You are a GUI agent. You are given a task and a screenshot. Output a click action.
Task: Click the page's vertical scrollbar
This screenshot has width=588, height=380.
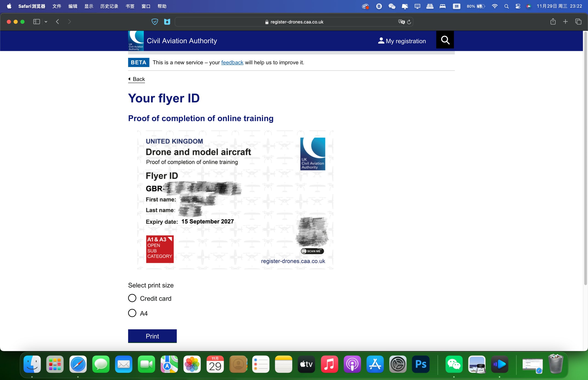pos(585,158)
